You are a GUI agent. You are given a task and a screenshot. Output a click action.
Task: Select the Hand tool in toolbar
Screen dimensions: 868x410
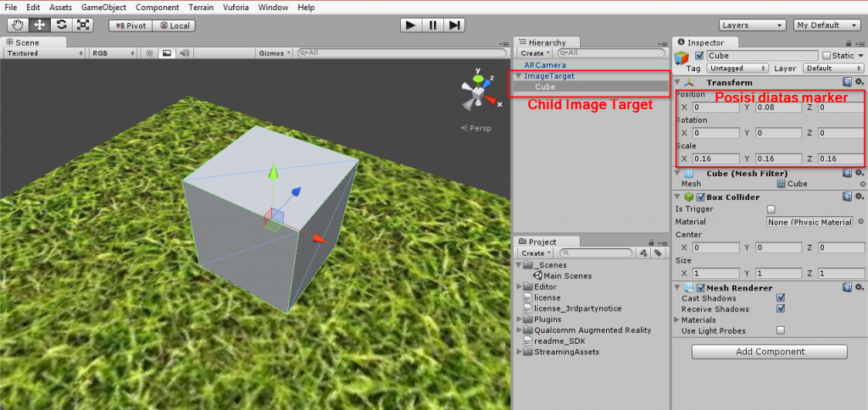(x=16, y=25)
